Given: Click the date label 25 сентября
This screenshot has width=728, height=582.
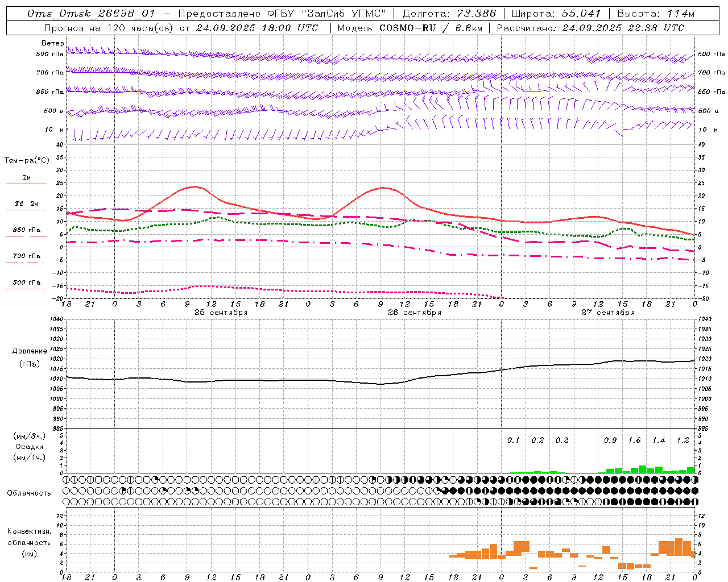Looking at the screenshot, I should coord(221,313).
